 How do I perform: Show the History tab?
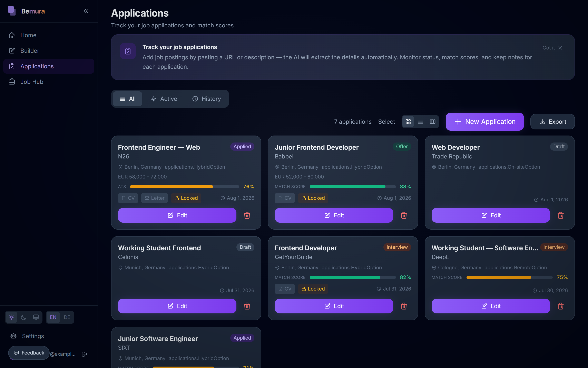tap(207, 99)
